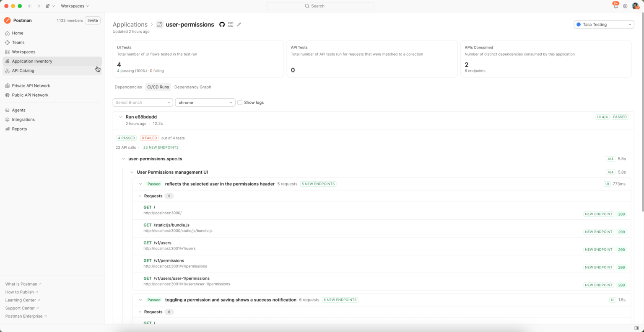The image size is (644, 332).
Task: Click the Workspaces sidebar icon
Action: (7, 52)
